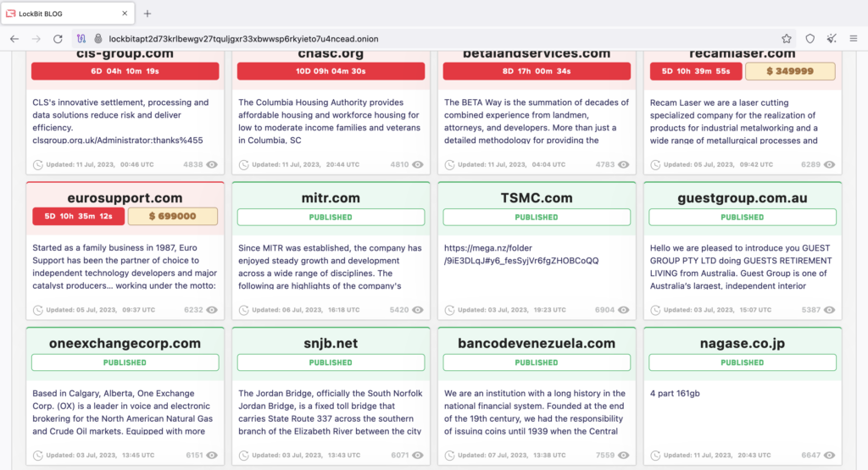The height and width of the screenshot is (470, 868).
Task: Bookmark this page with the star icon
Action: coord(787,39)
